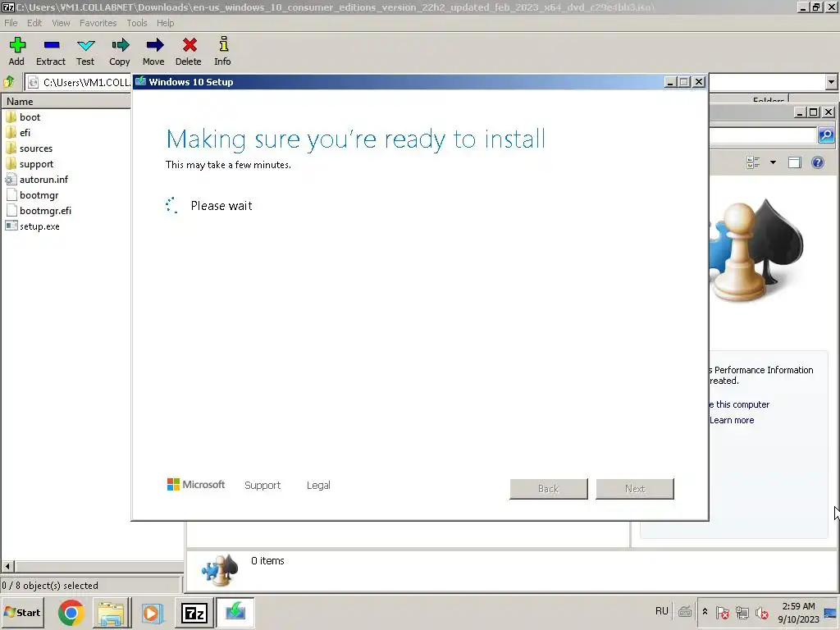Select the autorun.inf file
This screenshot has height=630, width=840.
[36, 180]
